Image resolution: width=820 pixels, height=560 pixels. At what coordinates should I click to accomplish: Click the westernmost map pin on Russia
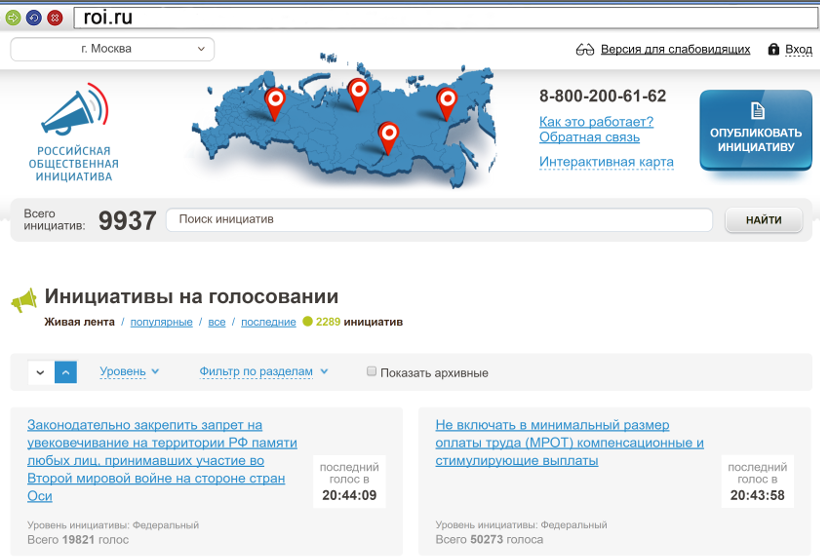point(275,104)
